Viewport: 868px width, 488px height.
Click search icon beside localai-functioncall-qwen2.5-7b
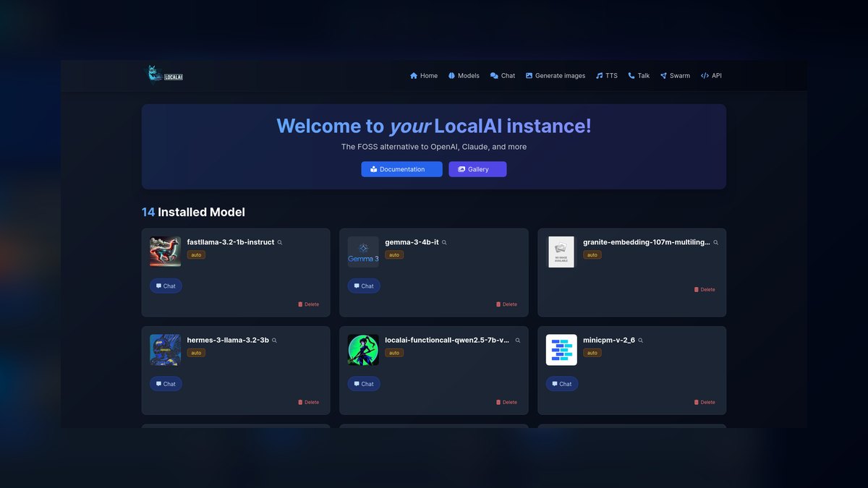(518, 341)
